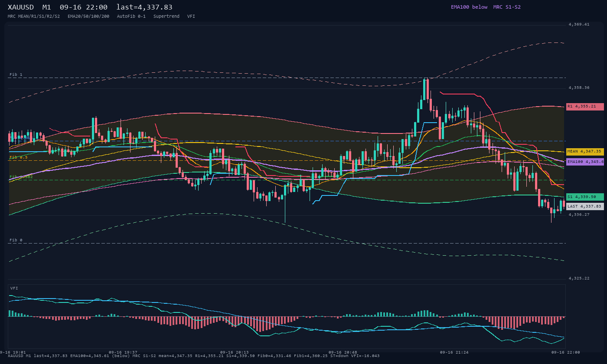Click the 09-16 20:48 time axis label
The height and width of the screenshot is (364, 607).
pos(343,352)
